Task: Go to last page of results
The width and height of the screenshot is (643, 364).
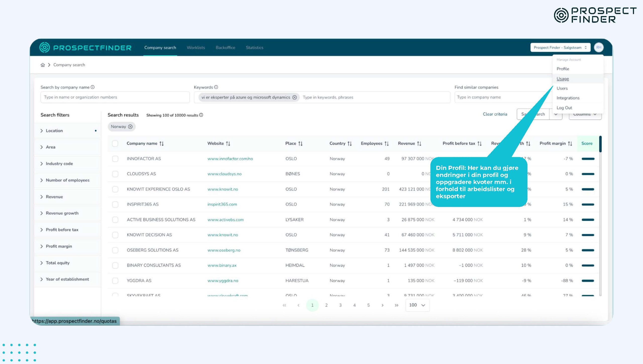Action: click(x=396, y=305)
